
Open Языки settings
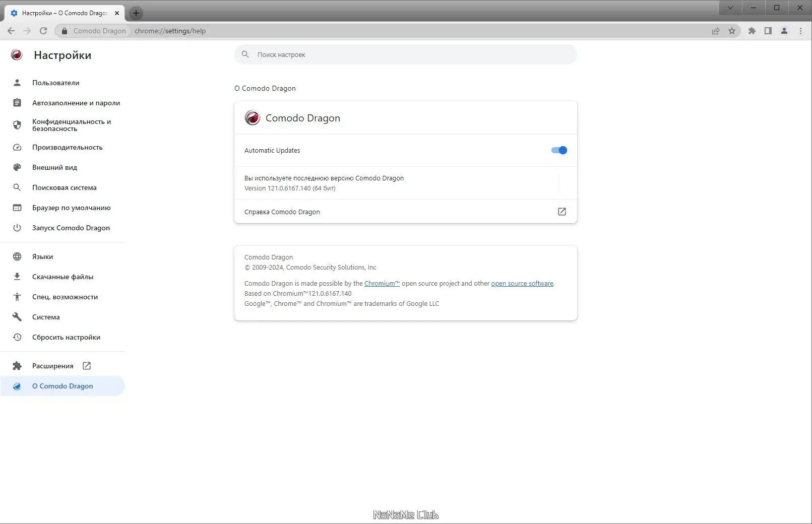[x=63, y=256]
